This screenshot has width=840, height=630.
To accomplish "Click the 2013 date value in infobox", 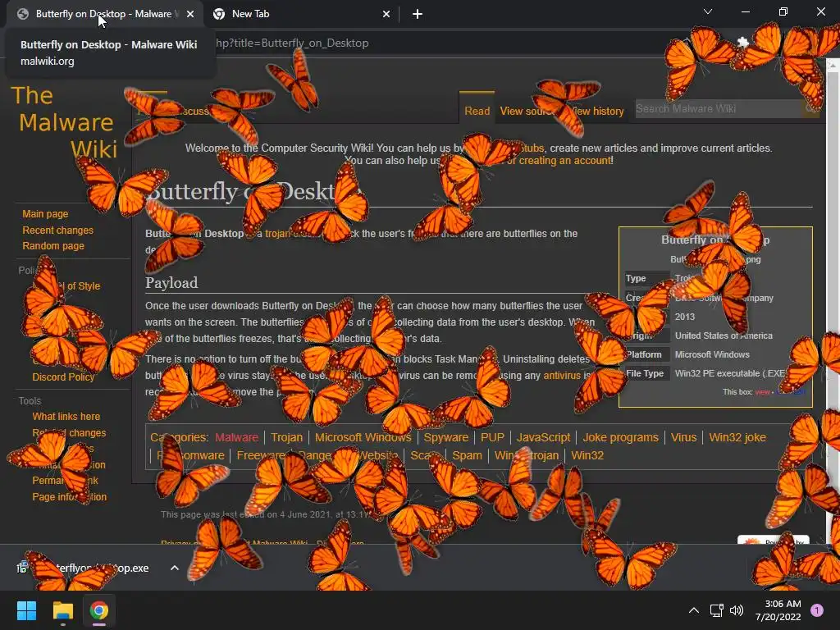I will 685,317.
